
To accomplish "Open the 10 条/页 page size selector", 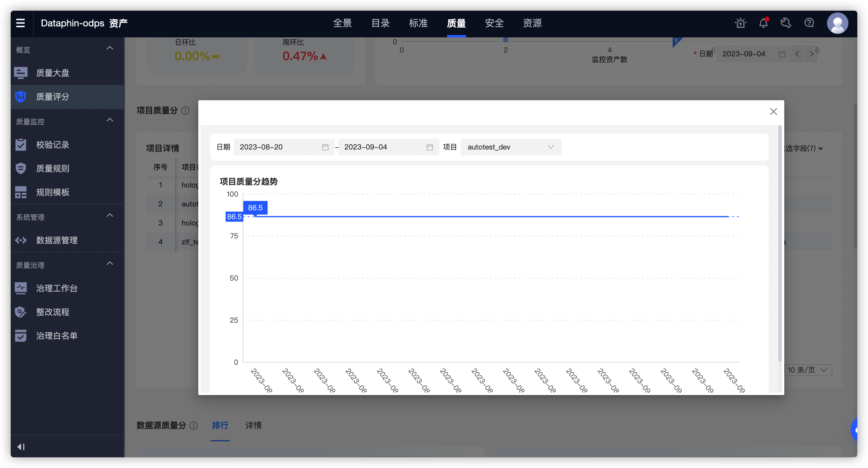I will point(807,370).
